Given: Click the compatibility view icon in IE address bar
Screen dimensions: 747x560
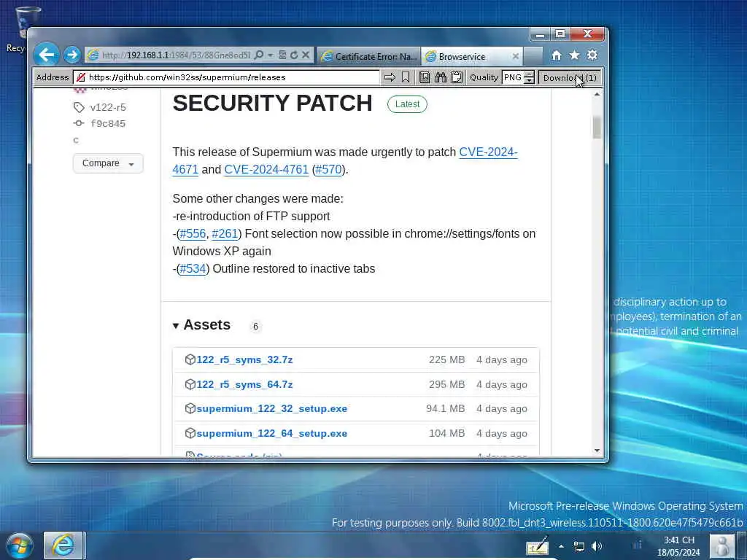Looking at the screenshot, I should point(282,55).
